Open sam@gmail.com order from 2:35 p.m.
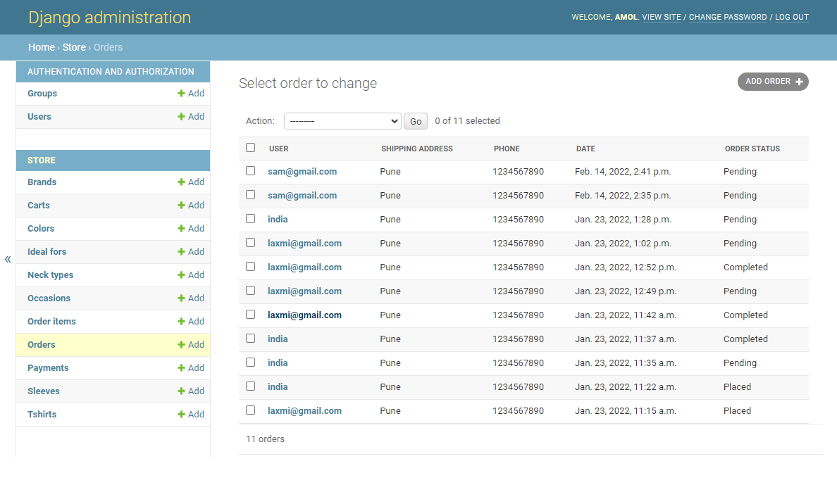Screen dimensions: 837x504 coord(302,196)
